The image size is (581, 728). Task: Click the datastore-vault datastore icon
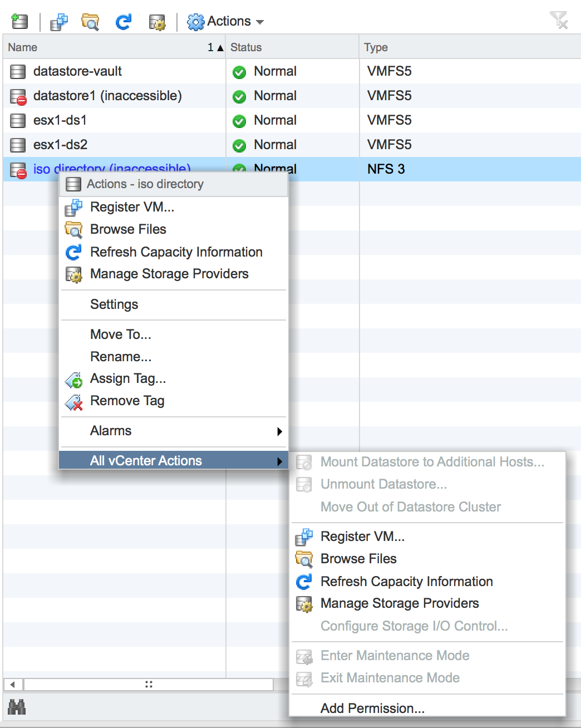pyautogui.click(x=18, y=72)
